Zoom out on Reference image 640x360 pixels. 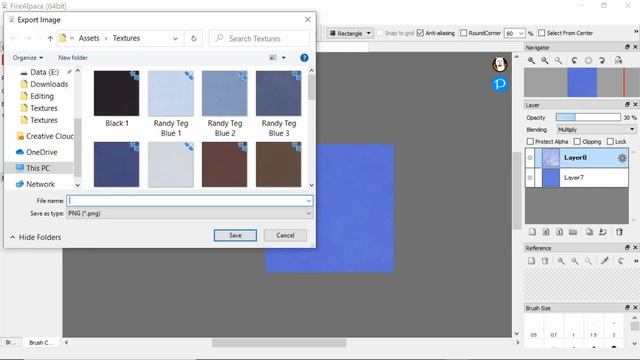575,261
